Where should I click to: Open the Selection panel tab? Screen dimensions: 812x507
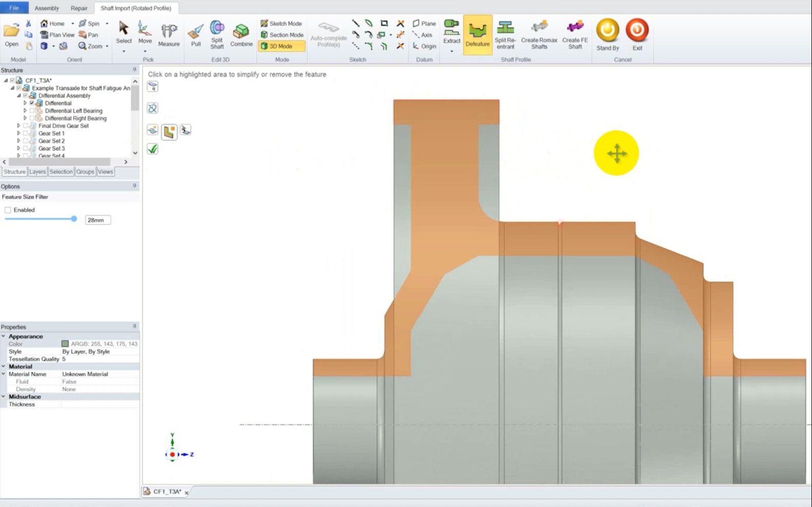tap(61, 172)
